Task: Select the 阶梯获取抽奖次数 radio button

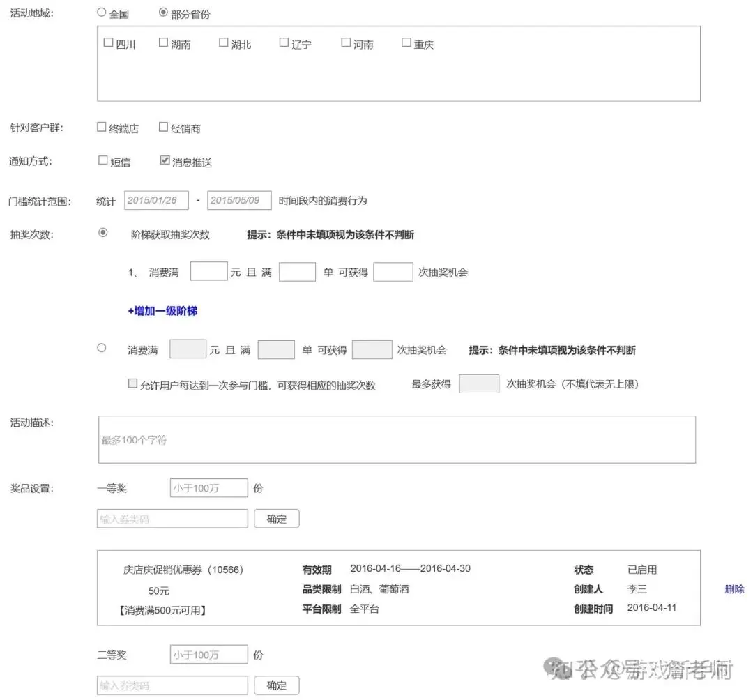Action: pyautogui.click(x=102, y=231)
